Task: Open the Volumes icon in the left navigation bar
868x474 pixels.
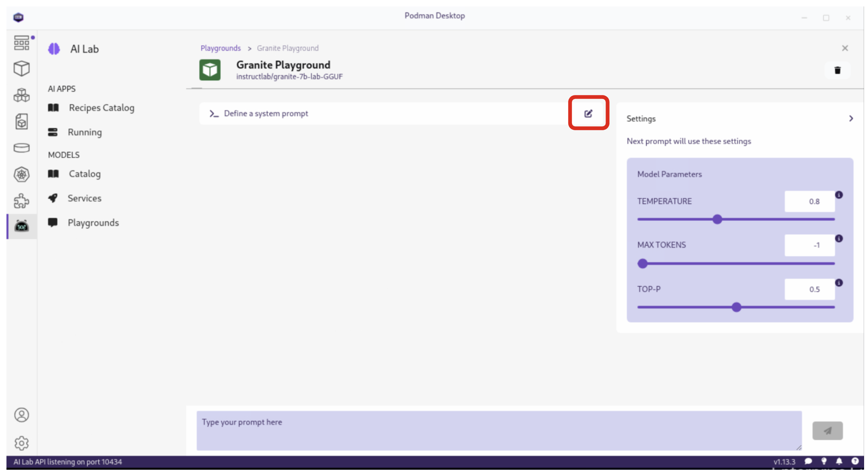Action: click(22, 148)
